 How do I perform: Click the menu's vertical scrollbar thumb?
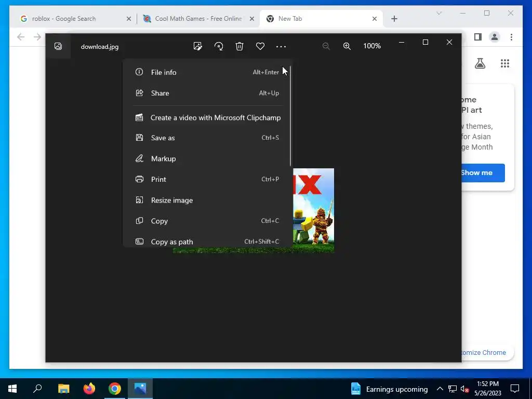(290, 115)
